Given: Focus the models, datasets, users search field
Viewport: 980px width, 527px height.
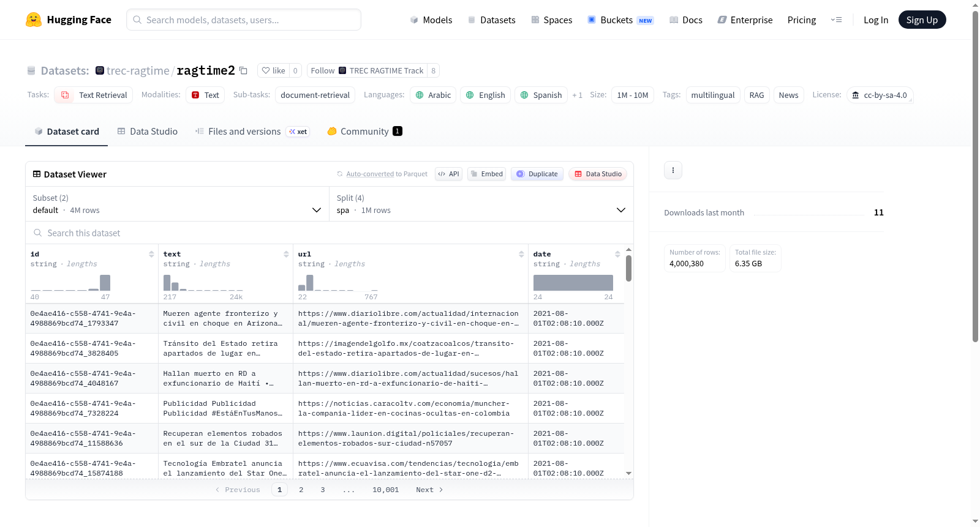Looking at the screenshot, I should coord(244,20).
